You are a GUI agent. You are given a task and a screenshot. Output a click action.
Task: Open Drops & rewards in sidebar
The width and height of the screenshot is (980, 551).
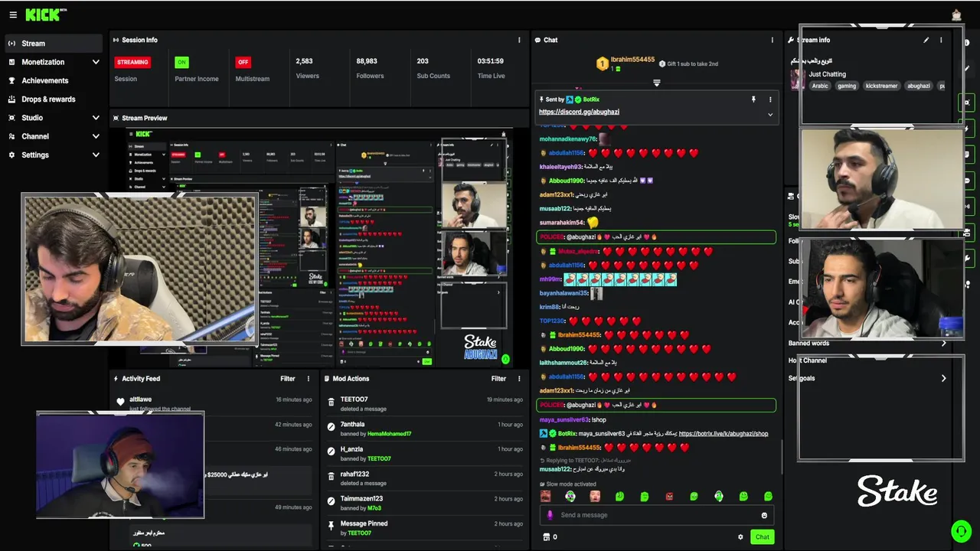[x=53, y=99]
